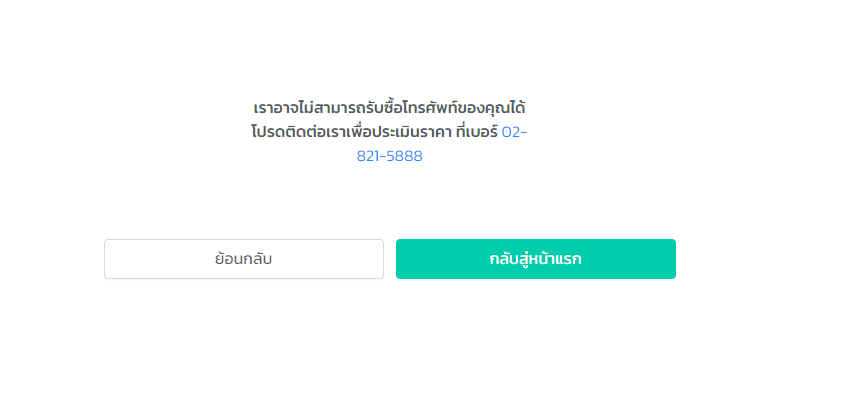Image resolution: width=847 pixels, height=402 pixels.
Task: Hit the right button to go home
Action: (535, 259)
